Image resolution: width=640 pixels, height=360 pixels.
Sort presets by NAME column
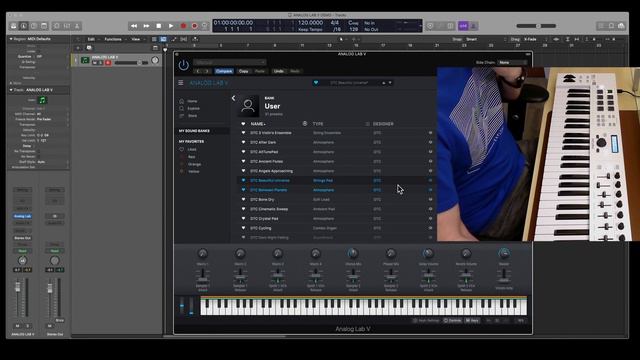pyautogui.click(x=258, y=124)
